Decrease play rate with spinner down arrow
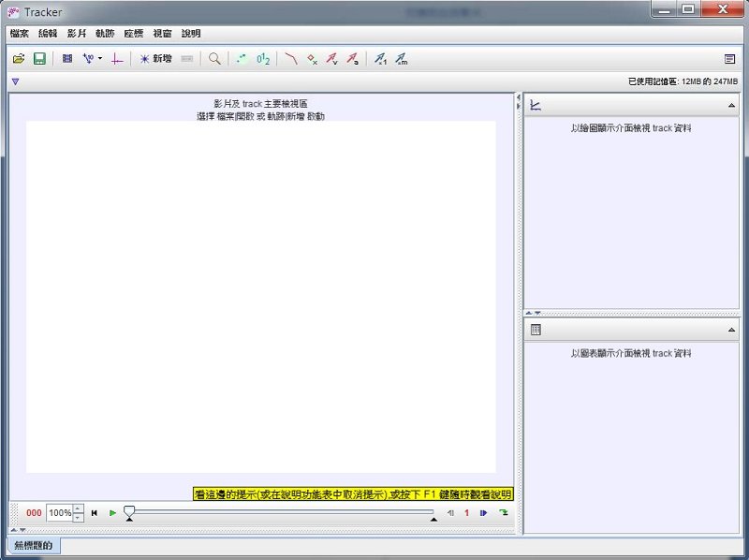 [79, 517]
